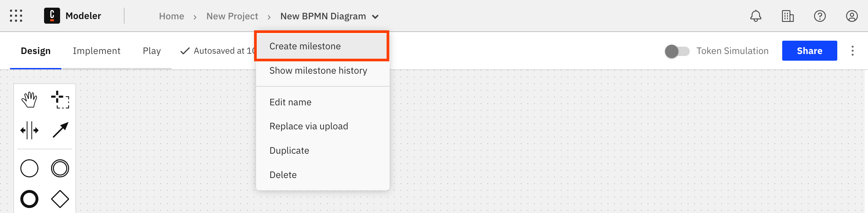Image resolution: width=868 pixels, height=213 pixels.
Task: Open the user profile icon
Action: click(852, 16)
